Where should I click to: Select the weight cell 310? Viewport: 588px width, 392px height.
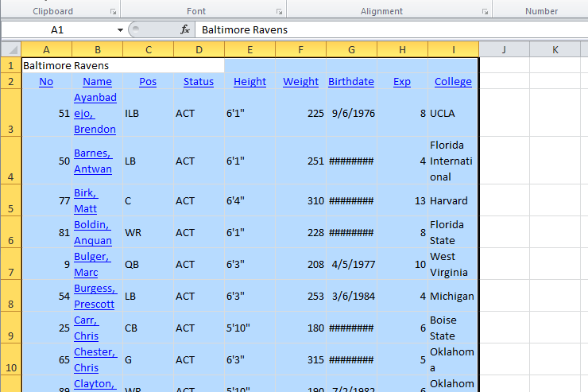coord(300,200)
